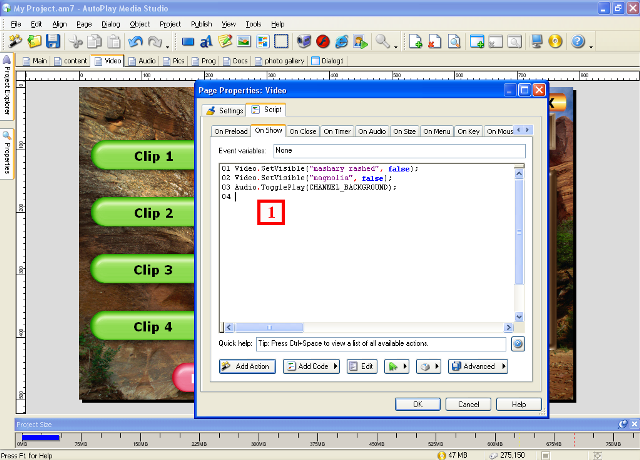Click the Preview magnifier toolbar icon
640x460 pixels.
(x=382, y=42)
